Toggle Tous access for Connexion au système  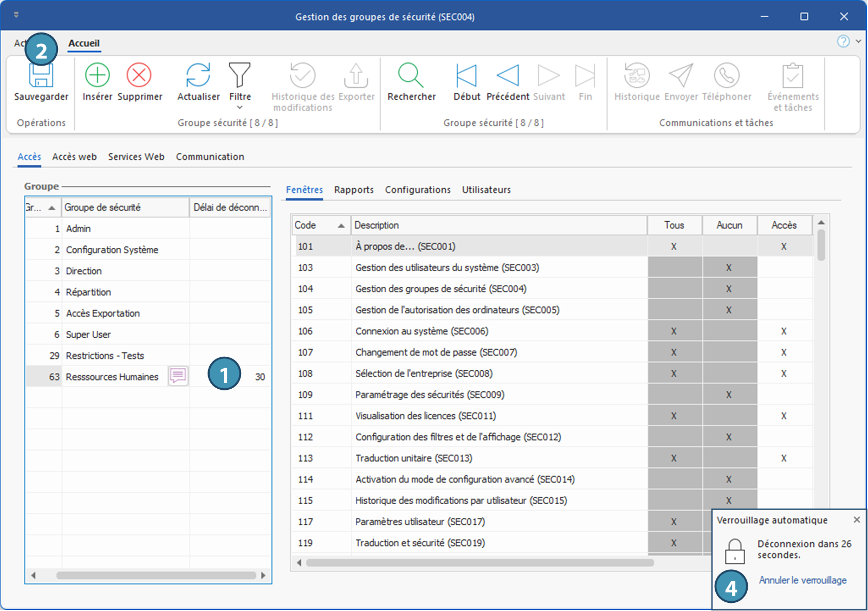click(x=674, y=331)
